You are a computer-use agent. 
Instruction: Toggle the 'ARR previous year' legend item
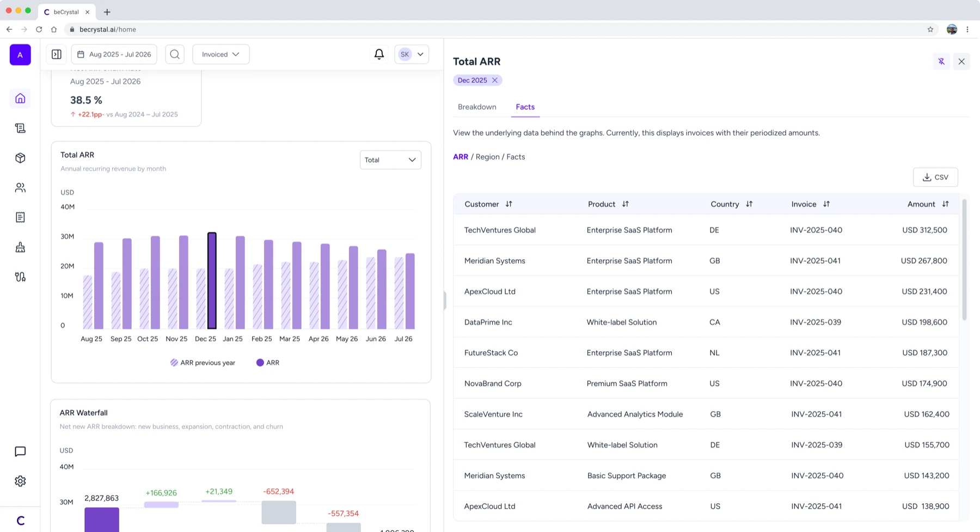pyautogui.click(x=203, y=363)
